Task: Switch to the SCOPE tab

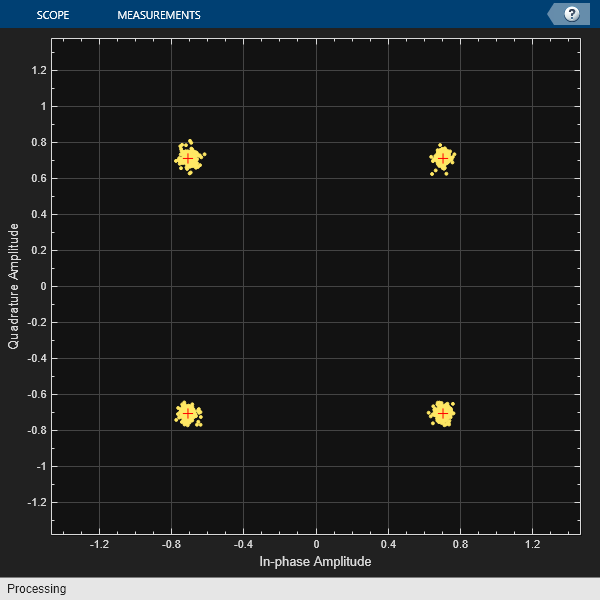Action: 52,15
